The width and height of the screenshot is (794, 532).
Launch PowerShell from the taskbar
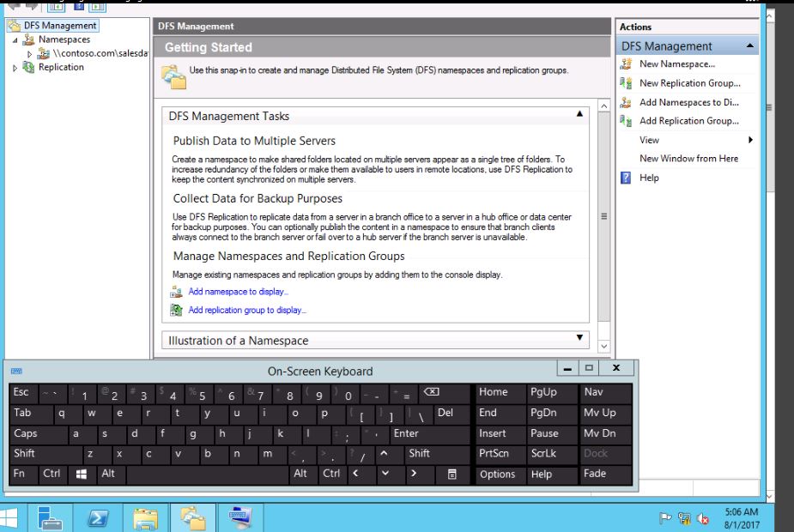[98, 517]
